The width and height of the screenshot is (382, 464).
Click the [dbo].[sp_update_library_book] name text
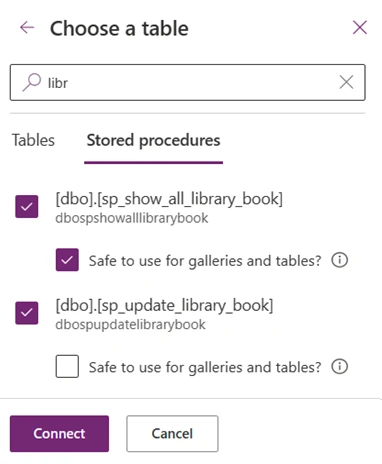pos(164,305)
